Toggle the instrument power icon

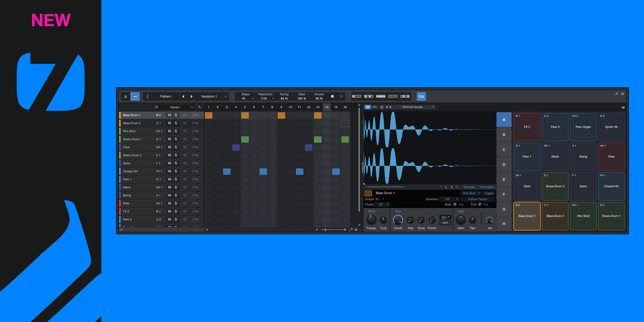pos(368,107)
